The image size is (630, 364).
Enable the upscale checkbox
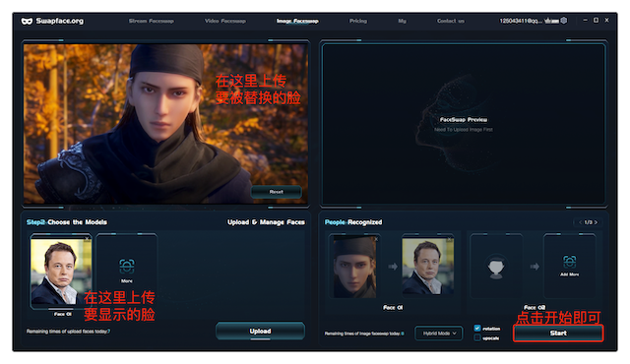pos(477,337)
